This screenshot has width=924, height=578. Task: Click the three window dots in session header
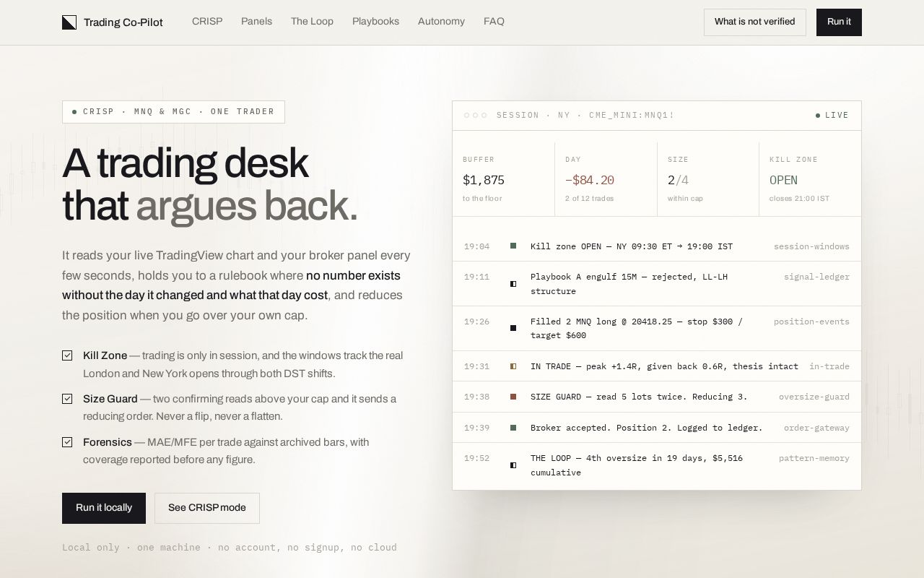click(x=476, y=116)
